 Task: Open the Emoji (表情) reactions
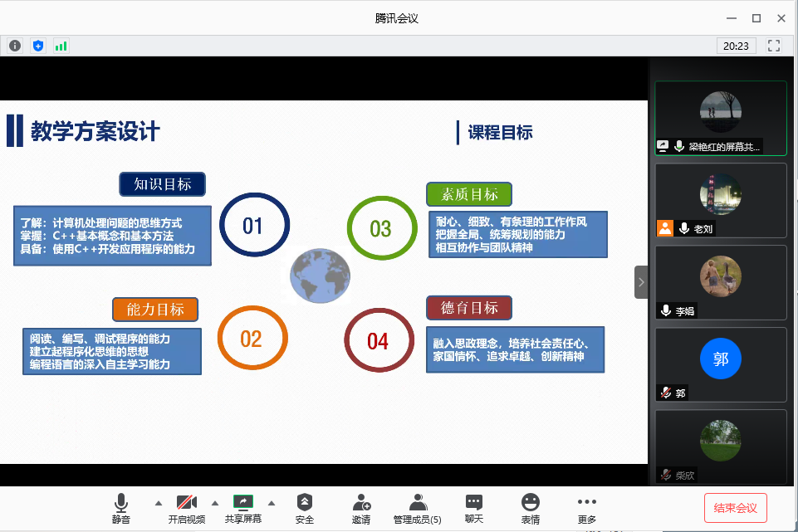(530, 508)
